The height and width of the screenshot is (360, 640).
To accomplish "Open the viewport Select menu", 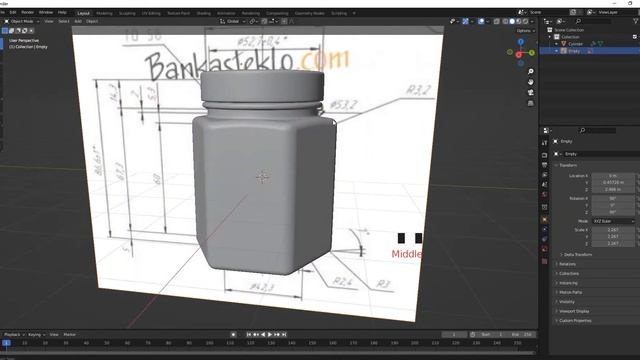I will tap(64, 21).
